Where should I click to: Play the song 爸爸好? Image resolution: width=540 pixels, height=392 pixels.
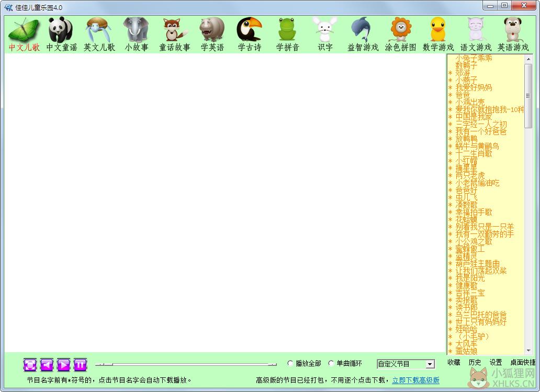coord(466,190)
